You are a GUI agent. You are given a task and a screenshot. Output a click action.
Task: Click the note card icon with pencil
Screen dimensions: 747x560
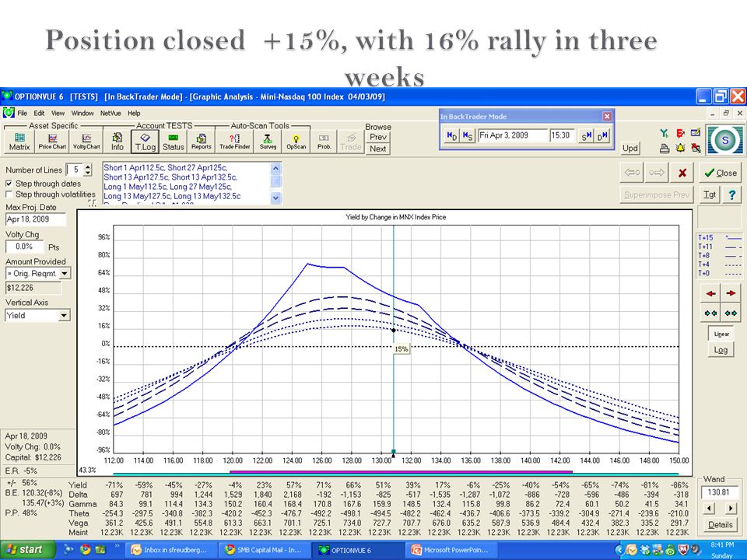click(696, 133)
